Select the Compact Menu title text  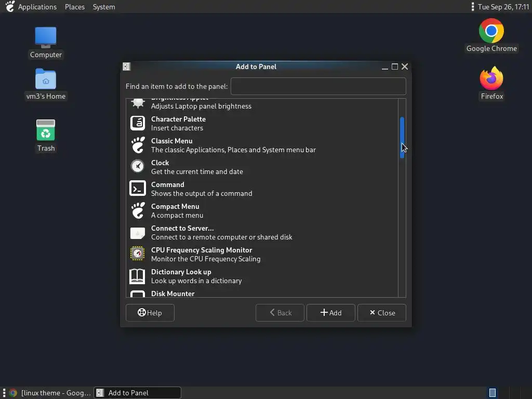(175, 206)
